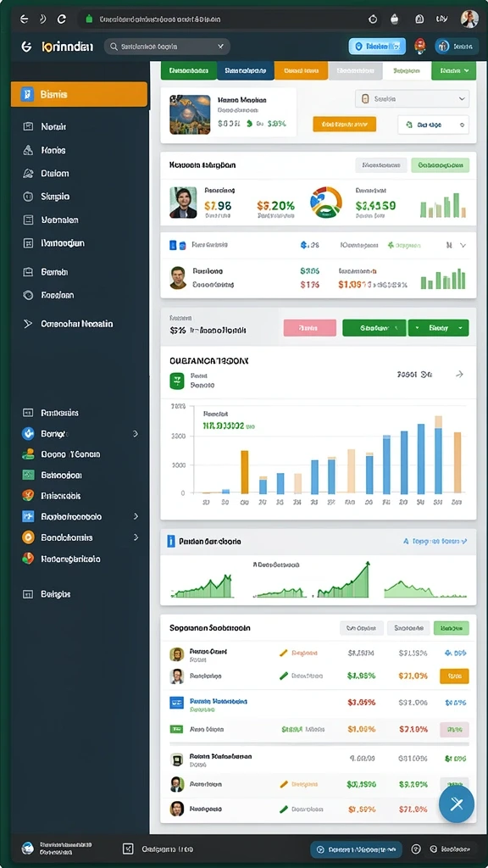The image size is (488, 868).
Task: Click the blue location pin button in the header
Action: (377, 47)
